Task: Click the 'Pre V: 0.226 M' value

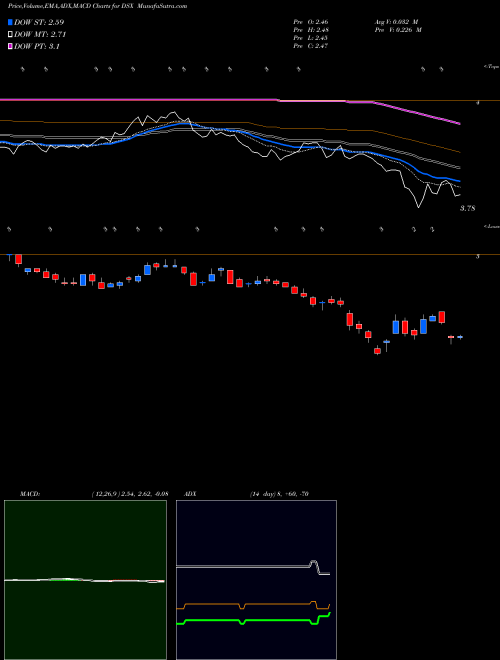Action: pyautogui.click(x=398, y=30)
